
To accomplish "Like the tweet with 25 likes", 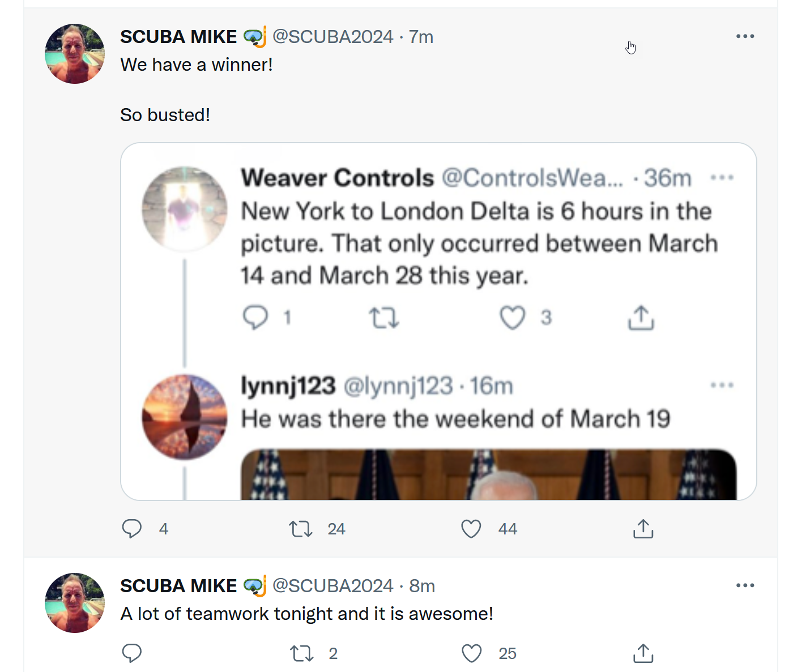I will (x=471, y=653).
